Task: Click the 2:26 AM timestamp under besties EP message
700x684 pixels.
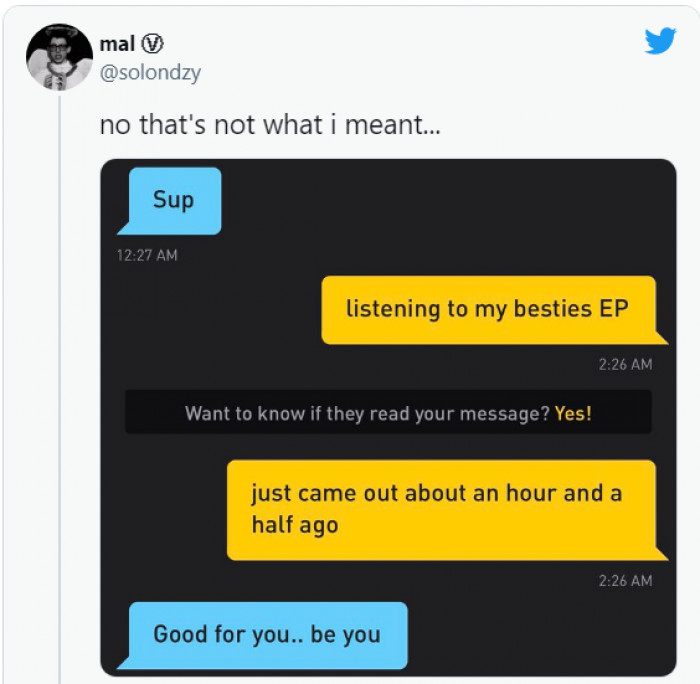Action: pyautogui.click(x=625, y=364)
